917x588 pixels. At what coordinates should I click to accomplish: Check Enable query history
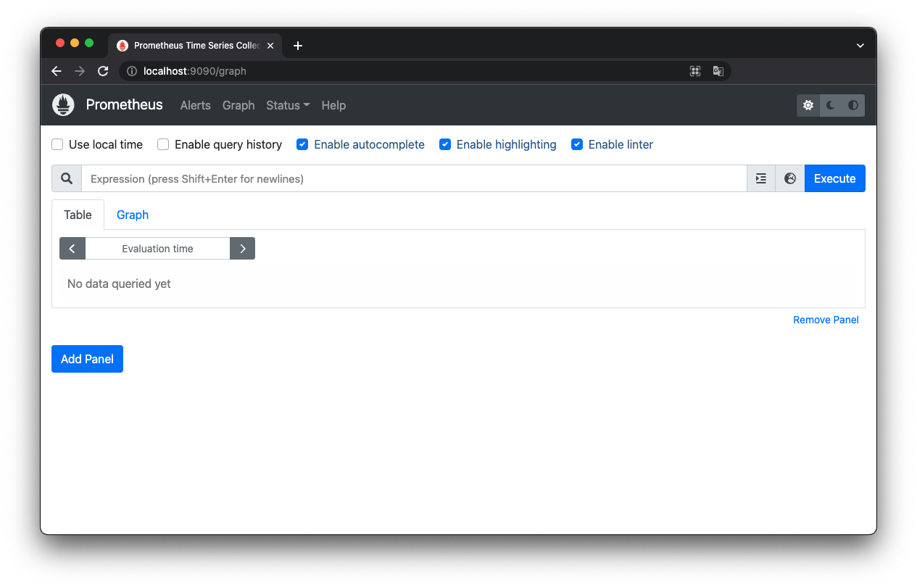(163, 144)
